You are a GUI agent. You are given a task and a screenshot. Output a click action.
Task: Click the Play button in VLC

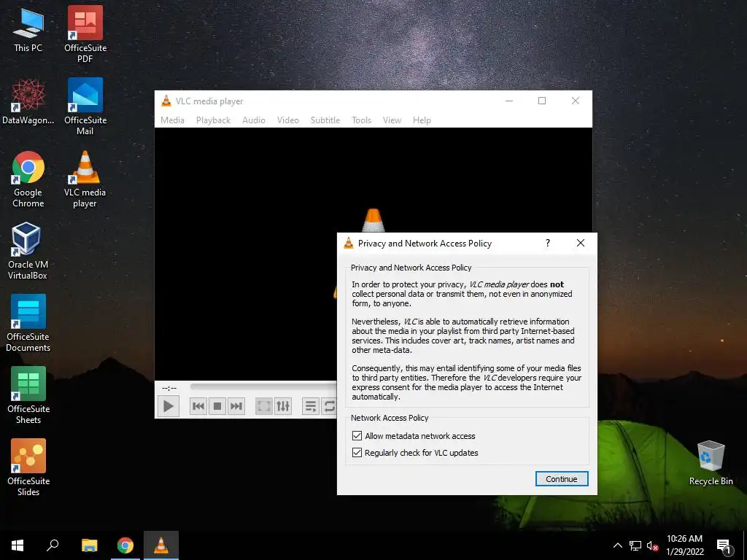tap(169, 406)
